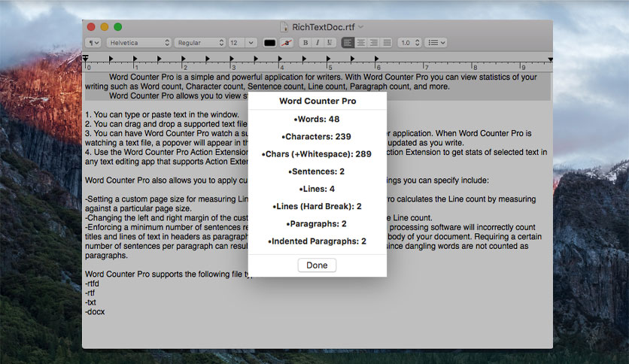Toggle underline formatting
Viewport: 629px width, 364px height.
(x=330, y=43)
